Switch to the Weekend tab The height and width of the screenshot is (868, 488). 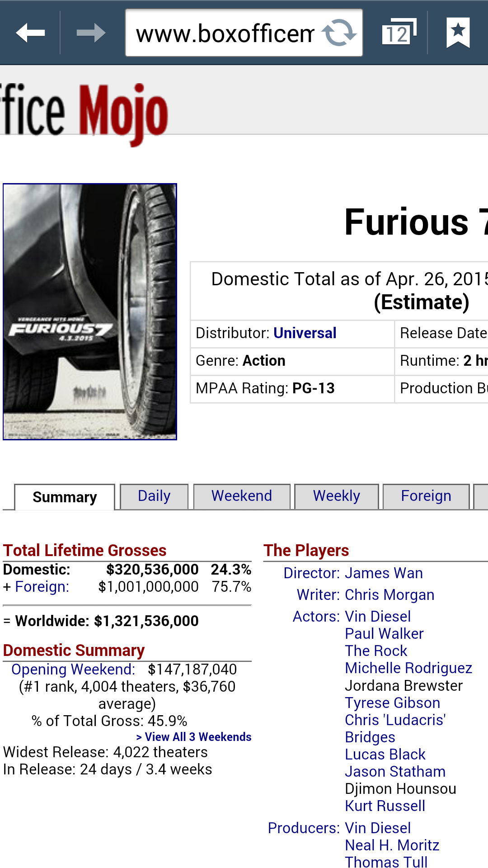click(x=242, y=496)
